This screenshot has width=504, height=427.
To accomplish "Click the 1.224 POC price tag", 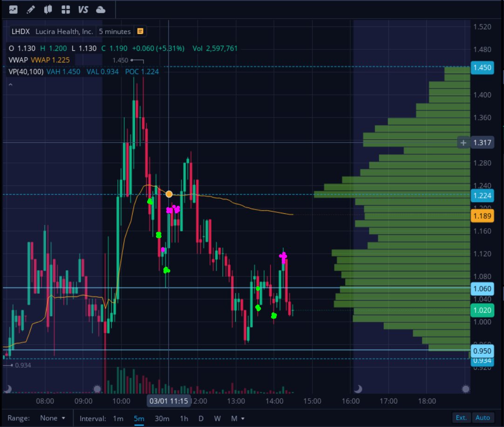I will [482, 196].
